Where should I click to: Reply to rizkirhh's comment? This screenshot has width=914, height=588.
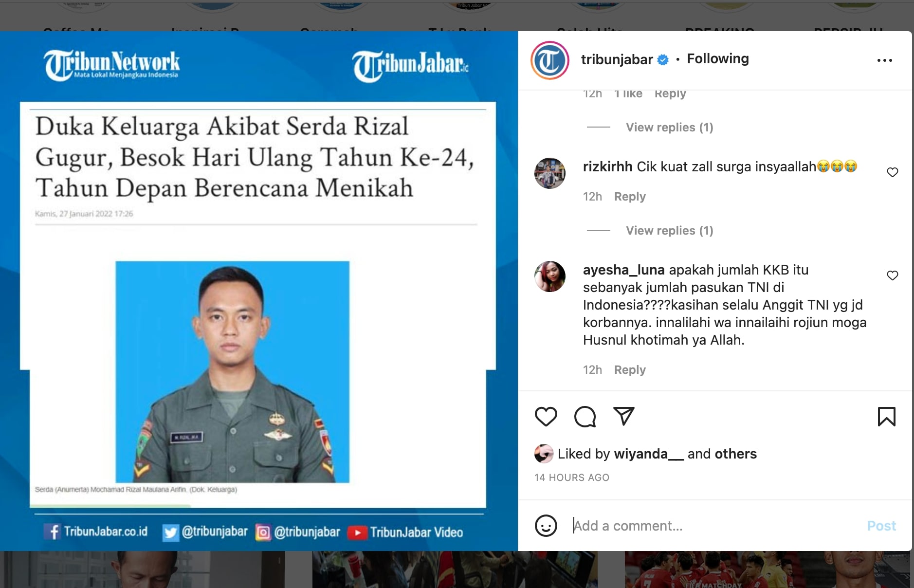(x=630, y=197)
